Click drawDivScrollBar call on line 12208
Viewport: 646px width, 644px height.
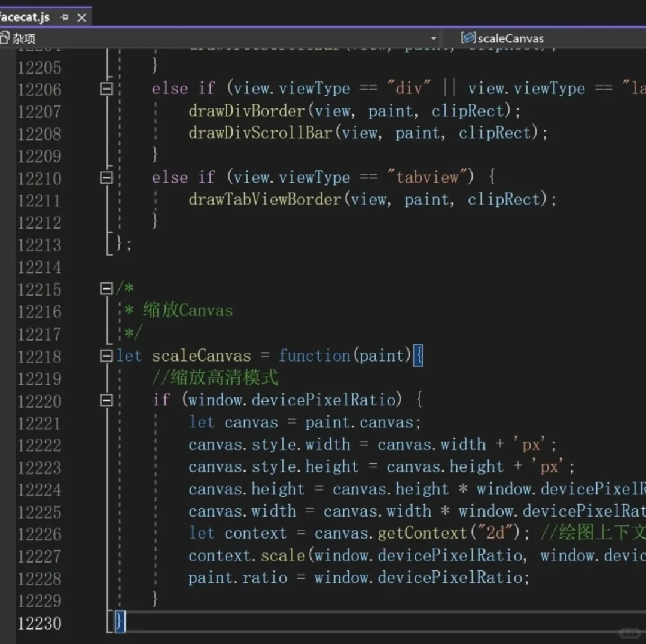pyautogui.click(x=260, y=133)
